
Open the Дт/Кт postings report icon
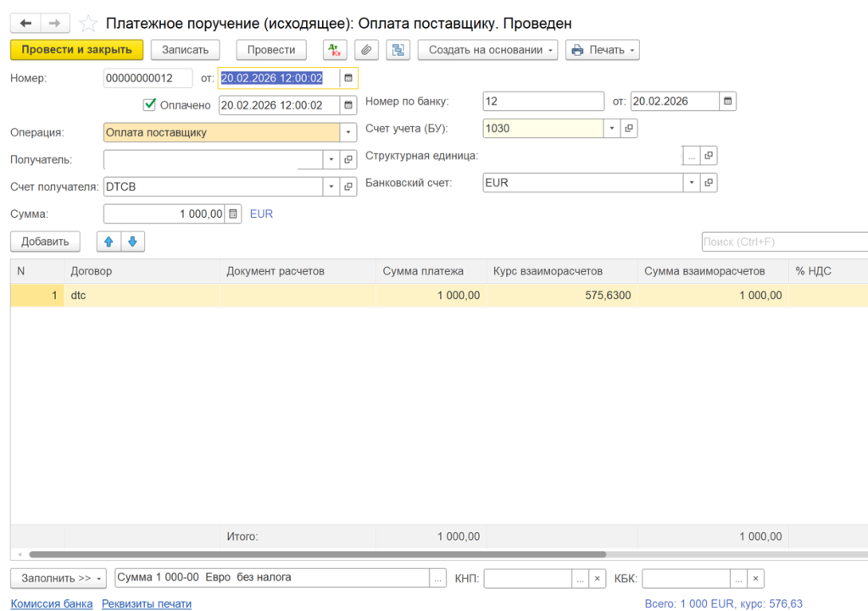pyautogui.click(x=335, y=50)
